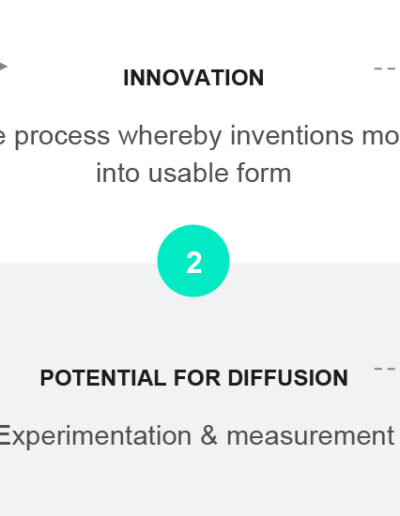
Task: Click the dashed line beside POTENTIAL FOR DIFFUSION
Action: (x=385, y=369)
